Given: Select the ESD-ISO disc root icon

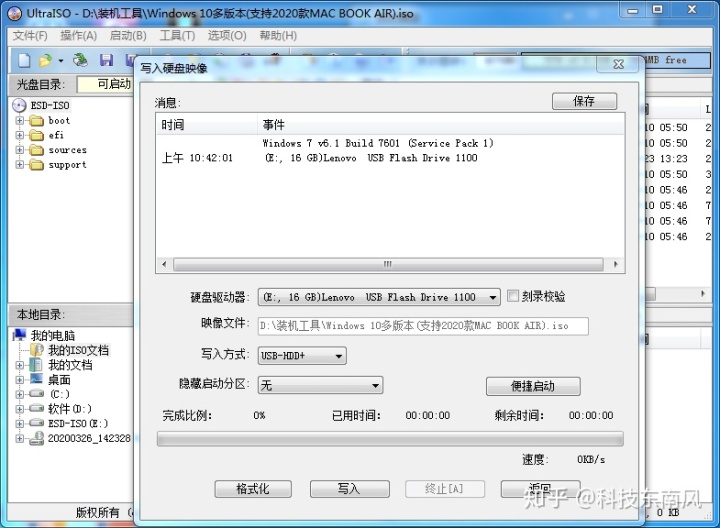Looking at the screenshot, I should (19, 106).
